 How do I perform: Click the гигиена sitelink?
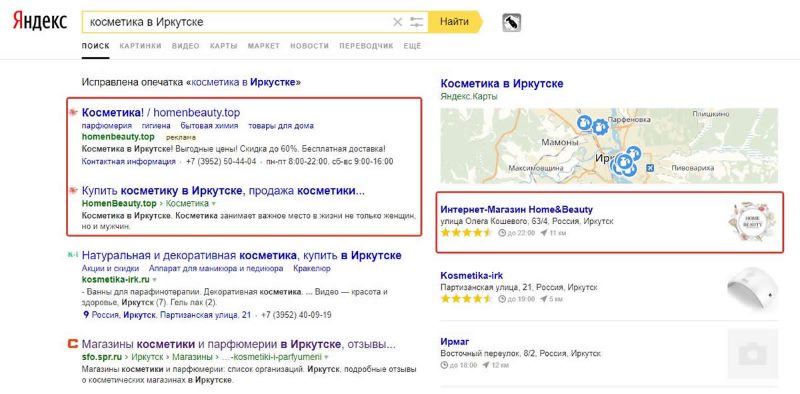coord(156,126)
